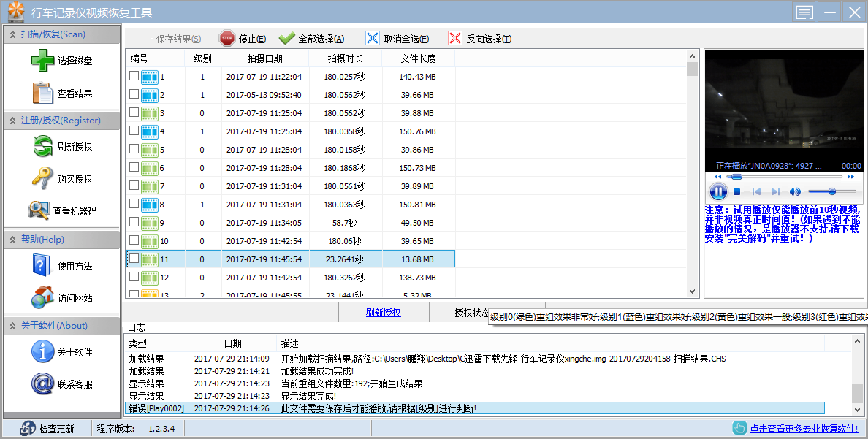Open window menu icon in title bar
This screenshot has height=439, width=868.
[x=804, y=12]
